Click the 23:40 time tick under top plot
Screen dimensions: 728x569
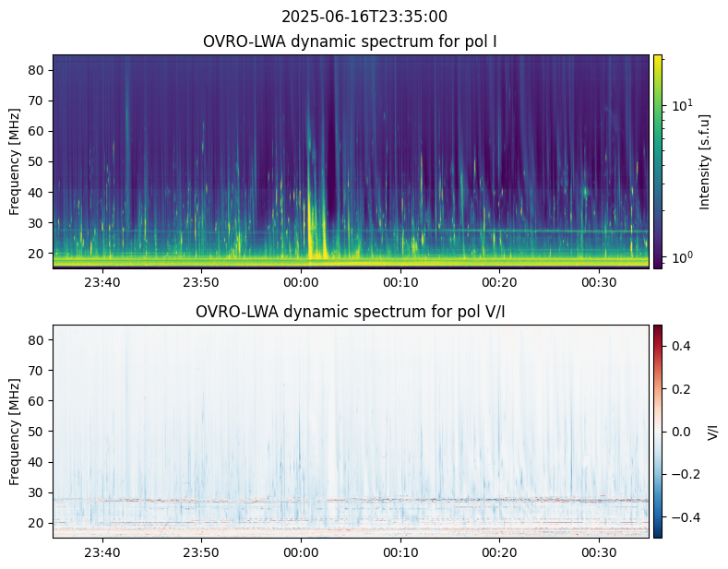tap(101, 282)
